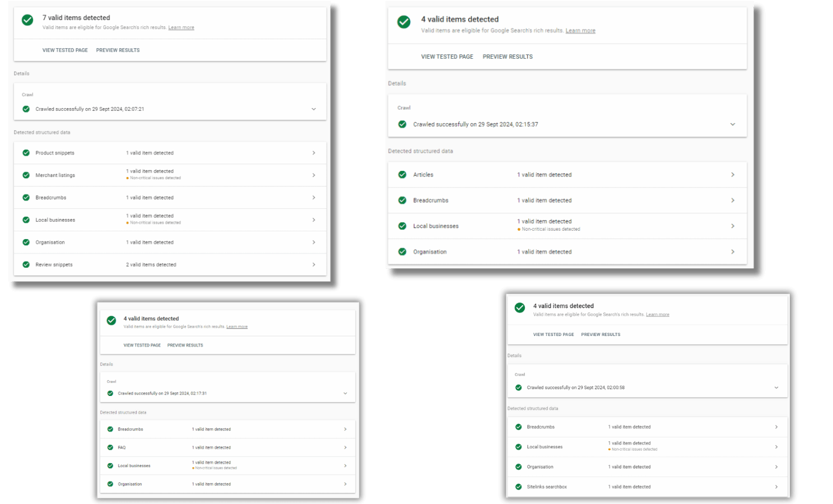Image resolution: width=833 pixels, height=504 pixels.
Task: Click Local businesses check icon in 02:00:58 panel
Action: [x=519, y=447]
